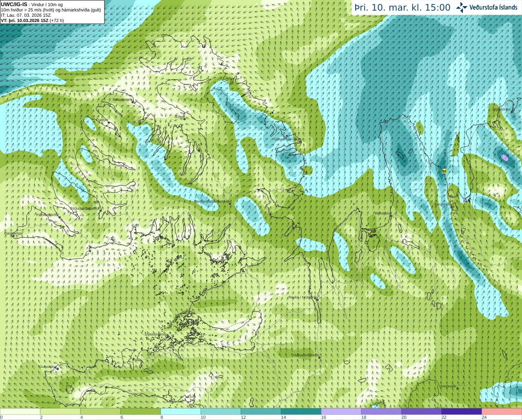522x420 pixels.
Task: Select the pink legend swatch above 24
Action: tap(502, 411)
